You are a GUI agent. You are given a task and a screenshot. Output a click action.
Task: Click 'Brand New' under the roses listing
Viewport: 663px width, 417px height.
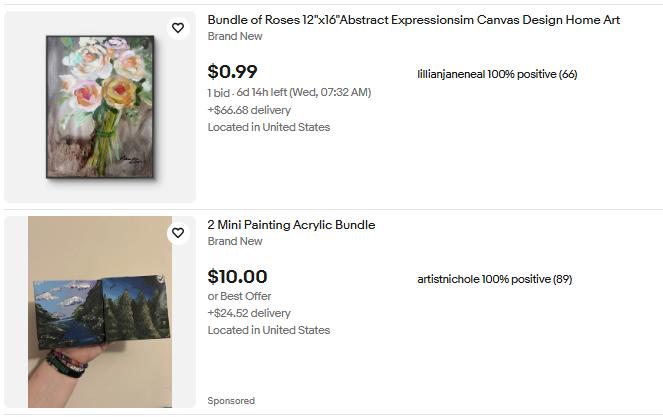pyautogui.click(x=235, y=36)
